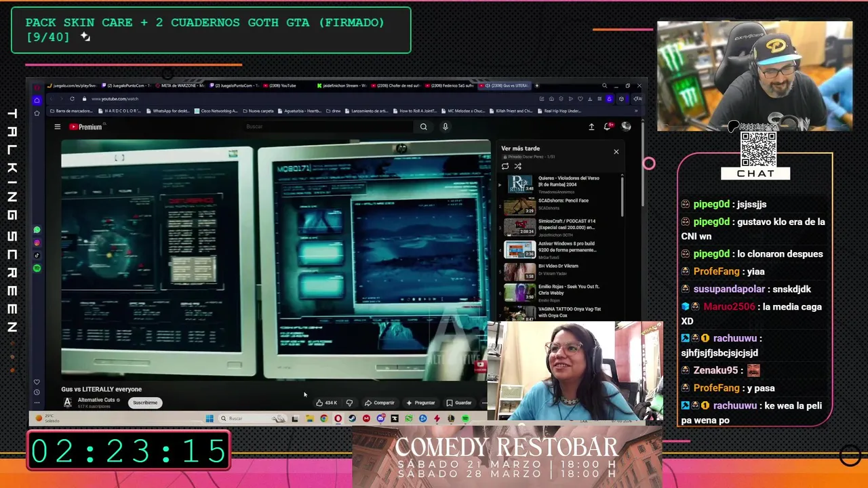Screen dimensions: 868x488
Task: Open Instagram in the Opera sidebar
Action: coord(37,243)
